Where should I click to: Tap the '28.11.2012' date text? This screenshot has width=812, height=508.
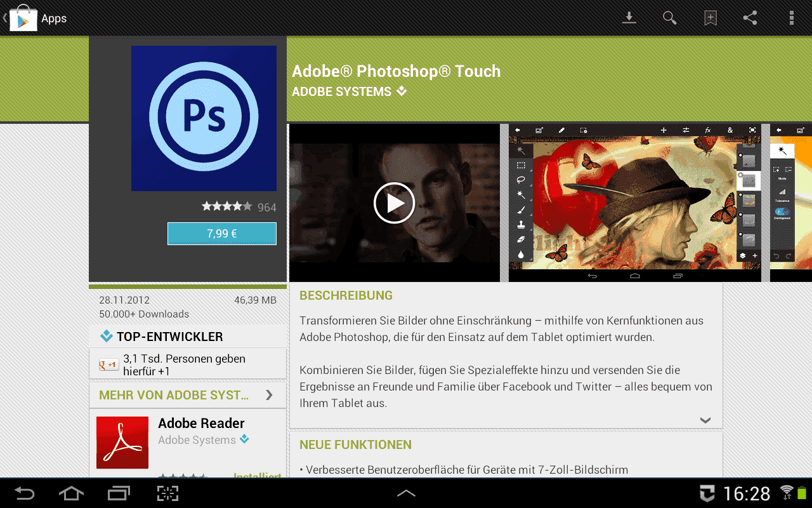pyautogui.click(x=124, y=300)
